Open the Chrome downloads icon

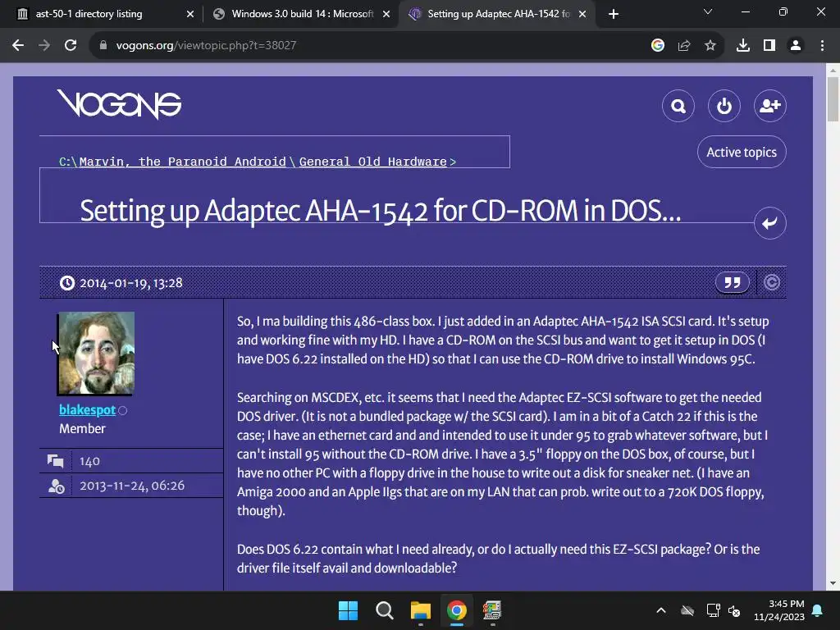(x=743, y=46)
